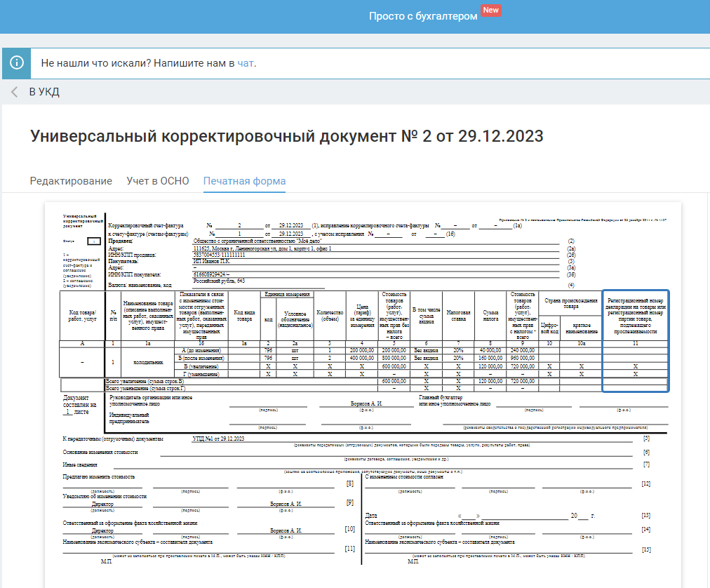
Task: Return to 'В УКД' list
Action: click(44, 92)
